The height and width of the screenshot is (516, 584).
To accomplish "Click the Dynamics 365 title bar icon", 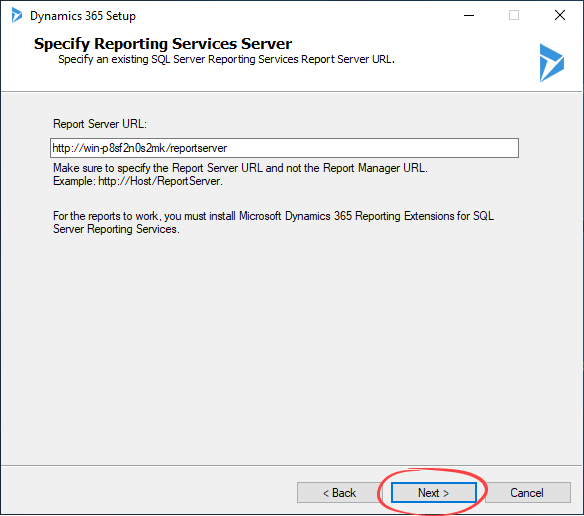I will 17,16.
